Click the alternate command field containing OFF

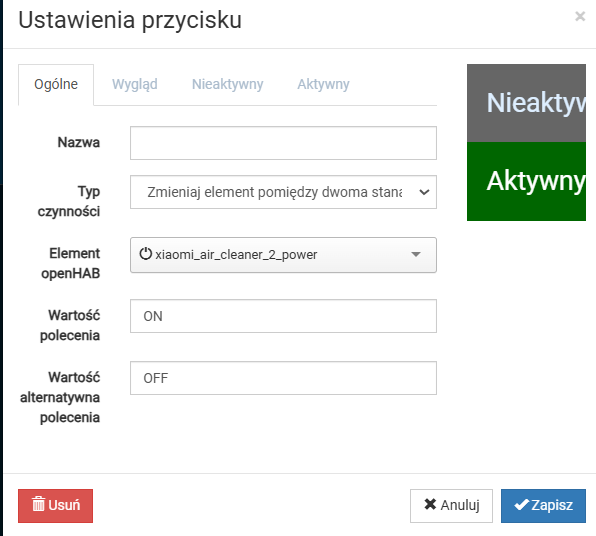[283, 378]
